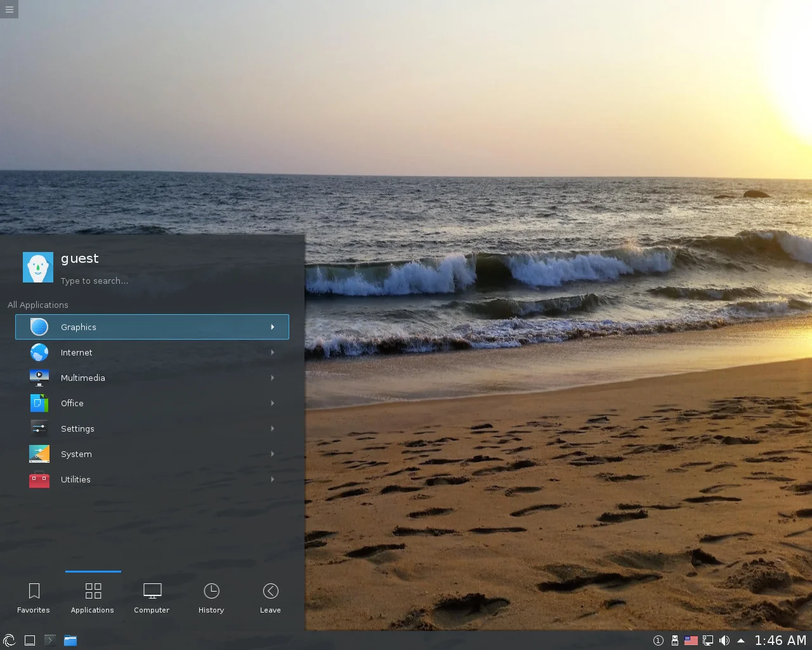Click the desktop toolbox button top-left
Screen dimensions: 812x650
click(x=9, y=9)
